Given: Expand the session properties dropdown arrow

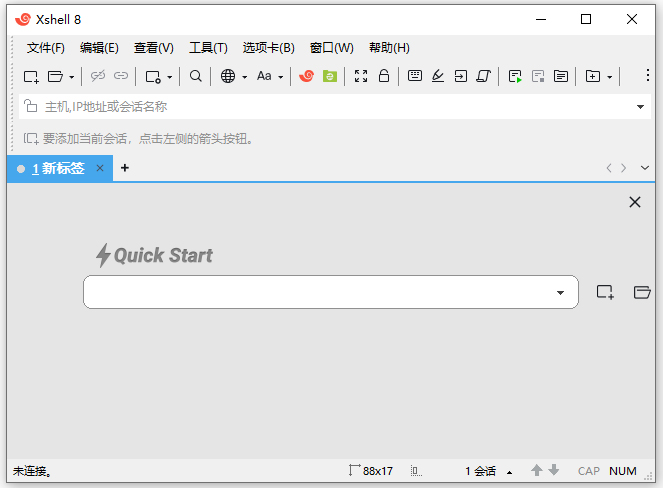Looking at the screenshot, I should (170, 77).
